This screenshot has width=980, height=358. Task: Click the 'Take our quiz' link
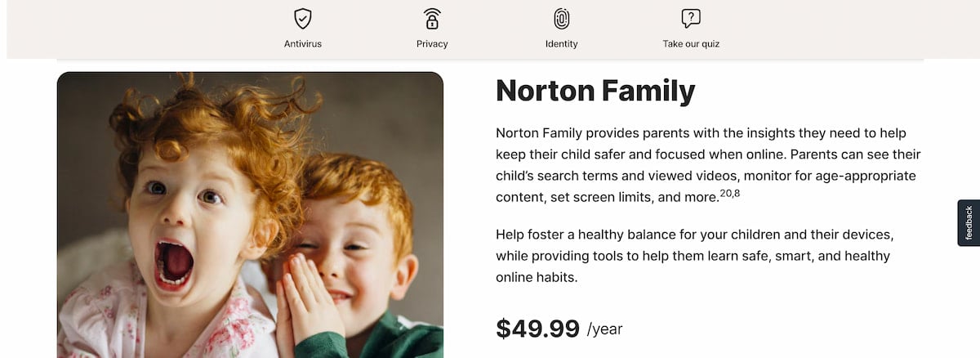pyautogui.click(x=691, y=44)
